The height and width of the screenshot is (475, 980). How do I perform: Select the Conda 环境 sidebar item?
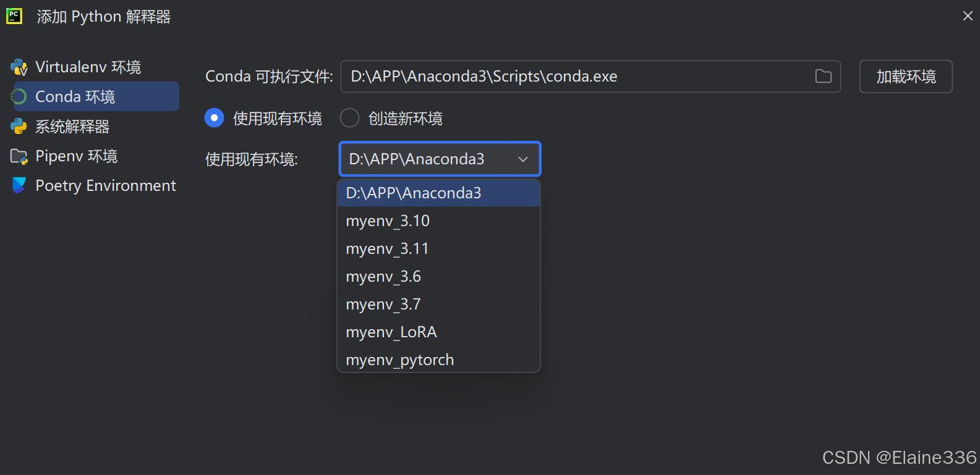click(95, 96)
